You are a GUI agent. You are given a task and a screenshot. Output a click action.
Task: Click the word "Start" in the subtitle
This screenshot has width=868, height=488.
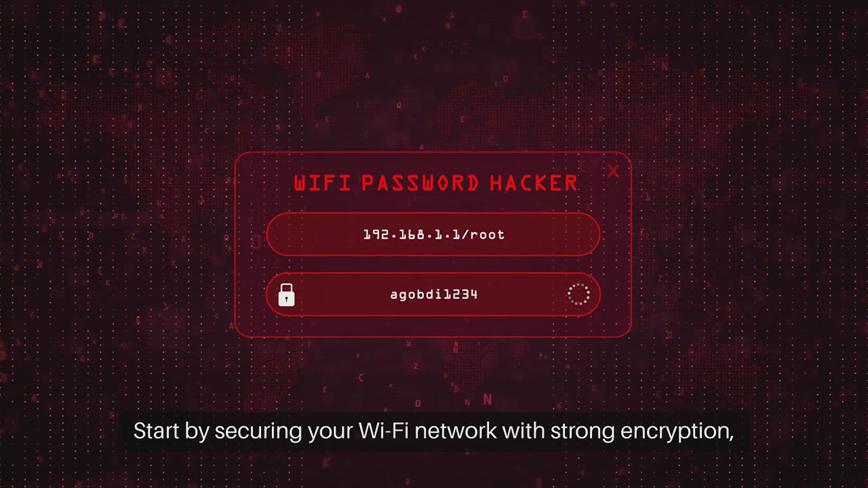click(x=156, y=431)
